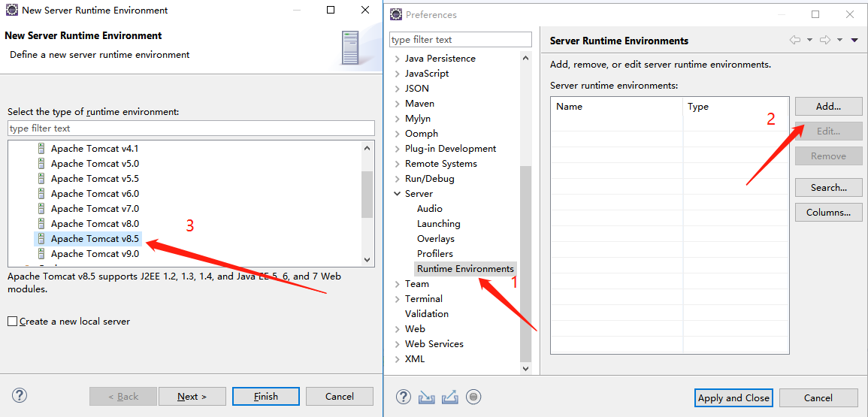
Task: Click the runtime type filter text field
Action: pos(191,128)
